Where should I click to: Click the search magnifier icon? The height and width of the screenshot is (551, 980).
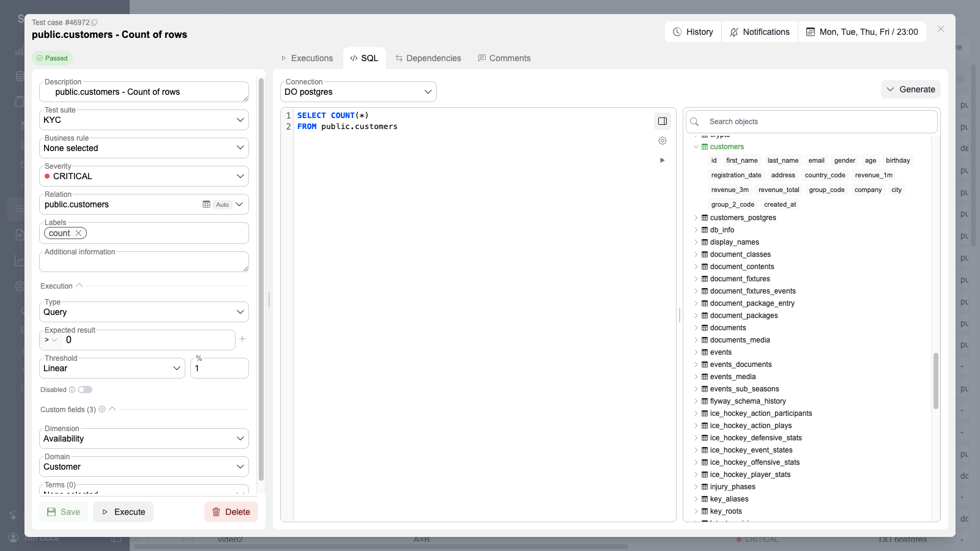(694, 122)
